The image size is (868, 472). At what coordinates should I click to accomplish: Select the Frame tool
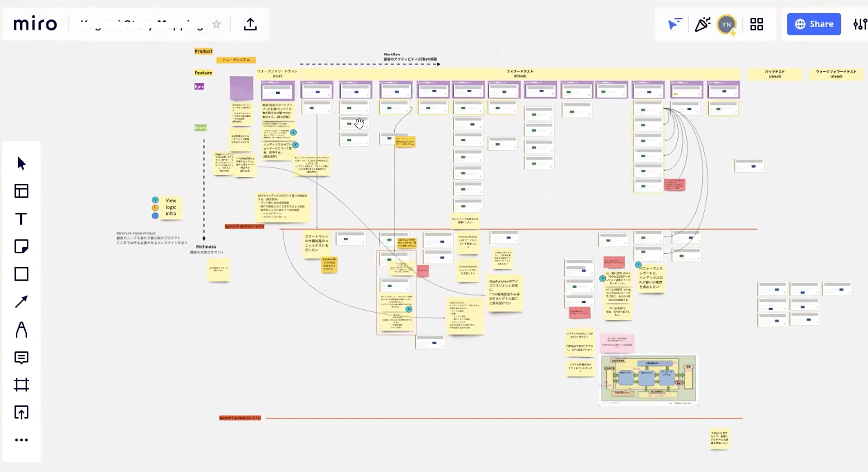[x=21, y=385]
